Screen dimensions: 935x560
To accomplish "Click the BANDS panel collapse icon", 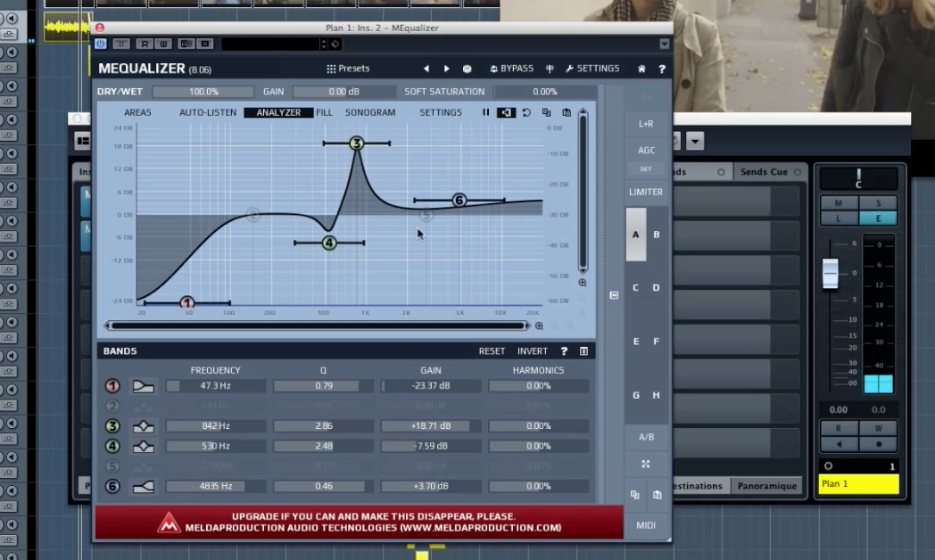I will (x=583, y=351).
